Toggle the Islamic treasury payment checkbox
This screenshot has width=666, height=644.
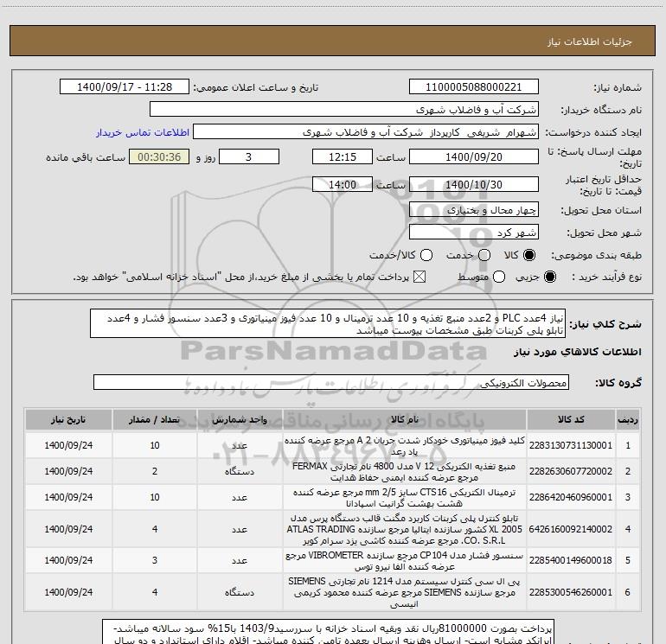coord(419,277)
